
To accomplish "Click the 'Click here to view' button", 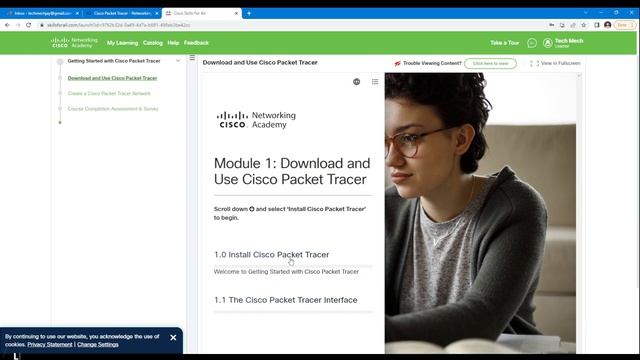I will click(x=490, y=63).
